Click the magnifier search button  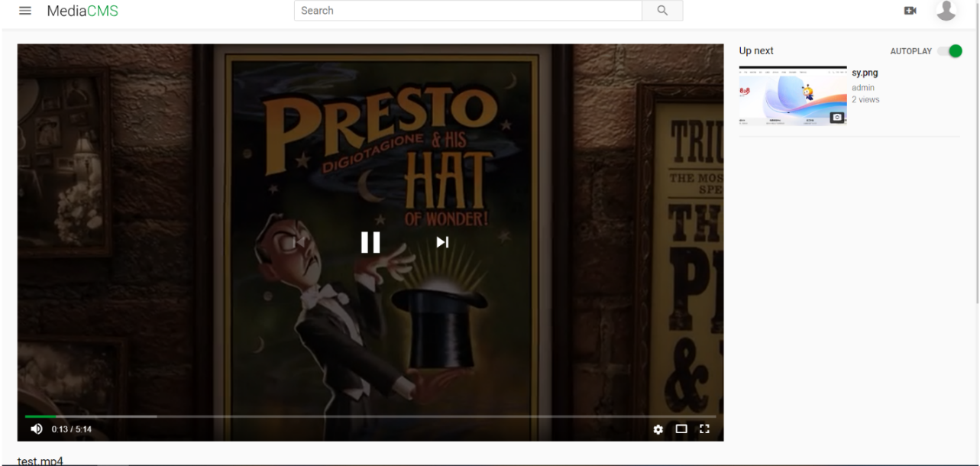662,11
